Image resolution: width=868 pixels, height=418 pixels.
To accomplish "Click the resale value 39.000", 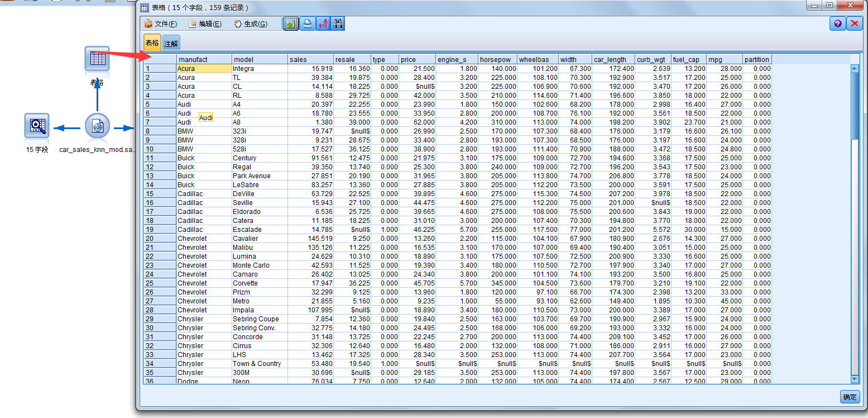I will coord(352,122).
